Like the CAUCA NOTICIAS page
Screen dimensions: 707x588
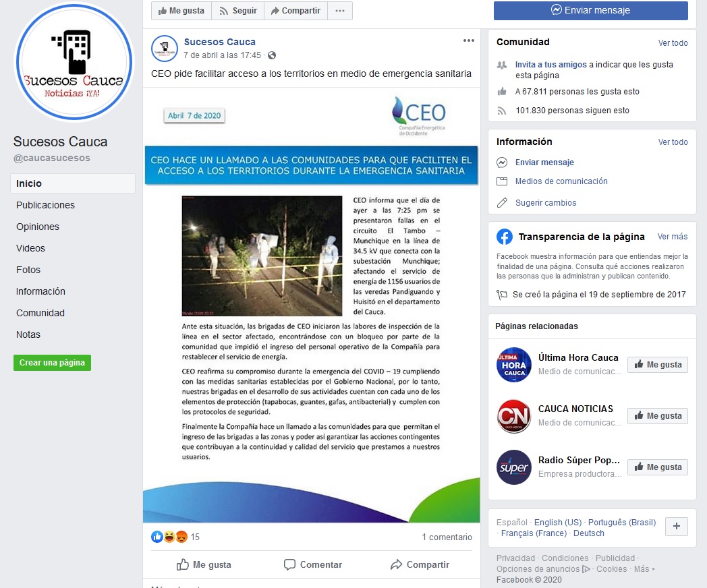tap(658, 416)
